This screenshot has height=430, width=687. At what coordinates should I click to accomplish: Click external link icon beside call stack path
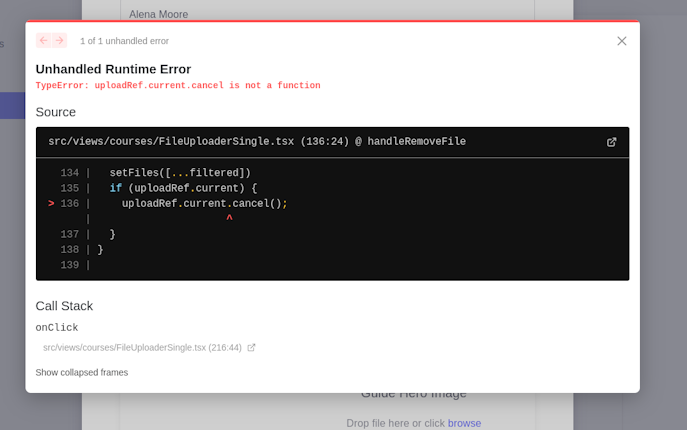pos(251,348)
